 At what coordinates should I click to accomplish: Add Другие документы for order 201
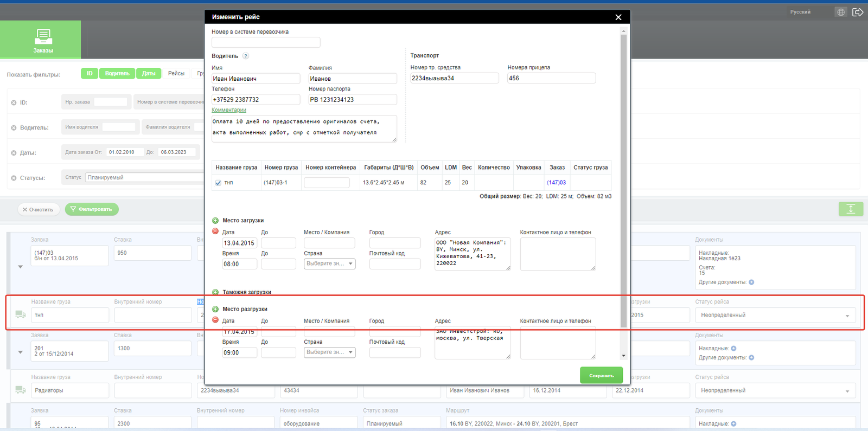[751, 357]
